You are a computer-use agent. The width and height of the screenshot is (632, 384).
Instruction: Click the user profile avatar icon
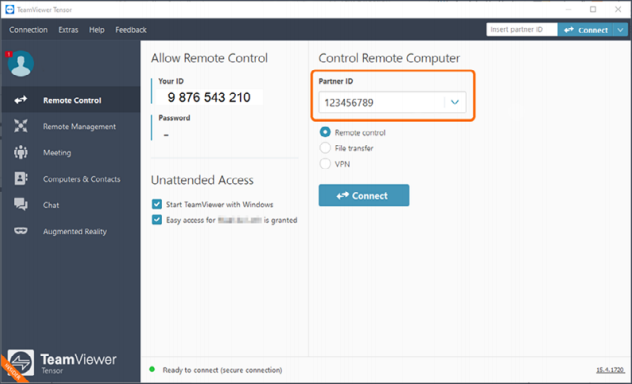click(x=21, y=64)
